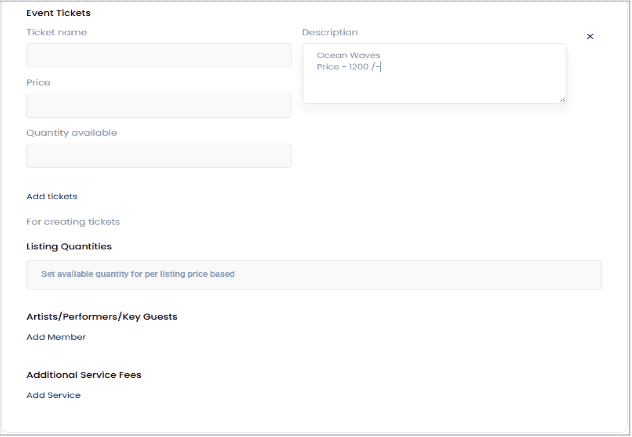Click the 'Set available quantity' info box
The width and height of the screenshot is (632, 437).
point(314,274)
